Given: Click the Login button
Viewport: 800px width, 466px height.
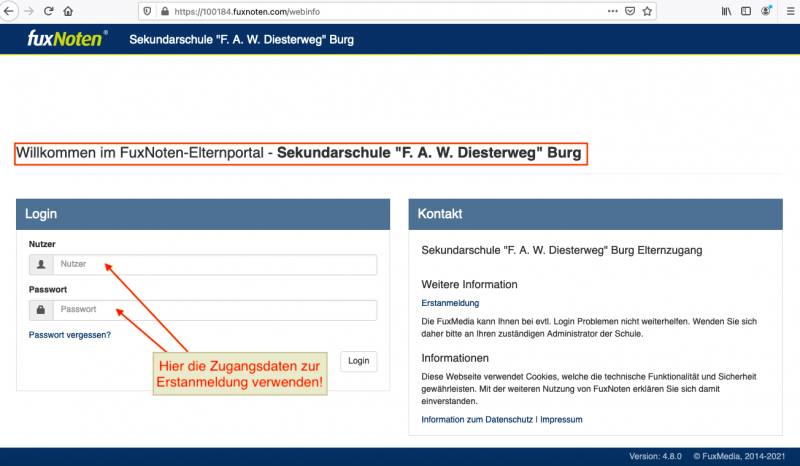Looking at the screenshot, I should click(359, 361).
